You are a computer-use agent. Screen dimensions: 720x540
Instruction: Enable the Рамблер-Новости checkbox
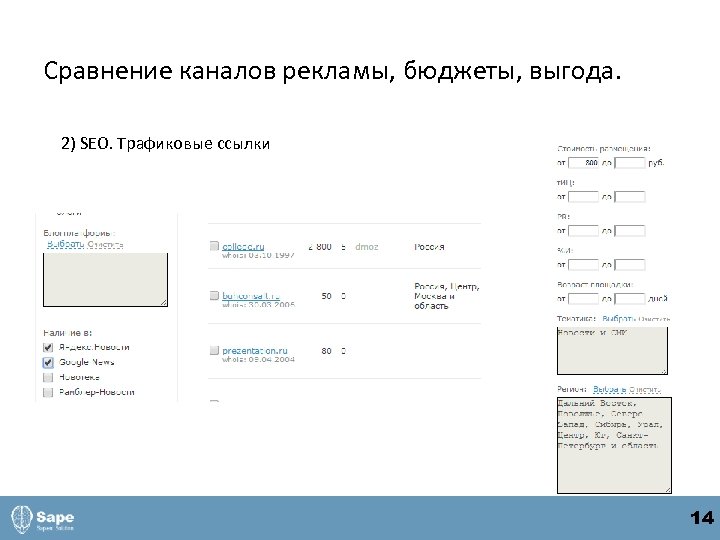coord(48,392)
